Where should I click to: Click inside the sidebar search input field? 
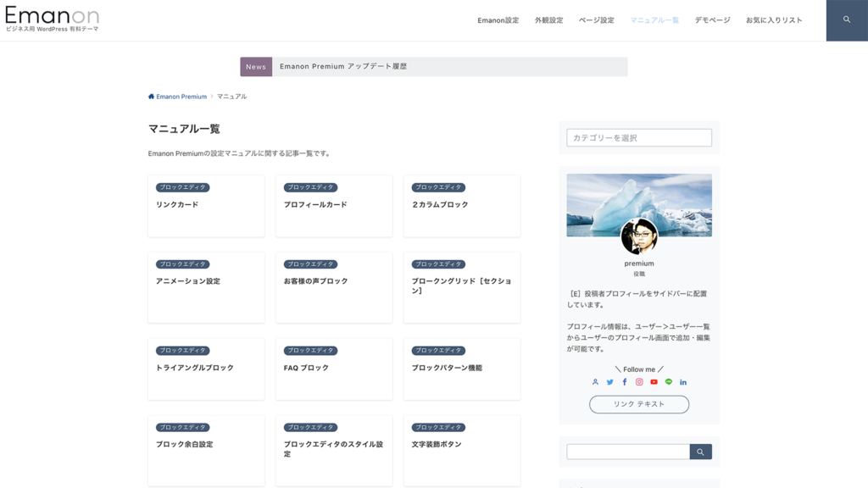coord(627,452)
